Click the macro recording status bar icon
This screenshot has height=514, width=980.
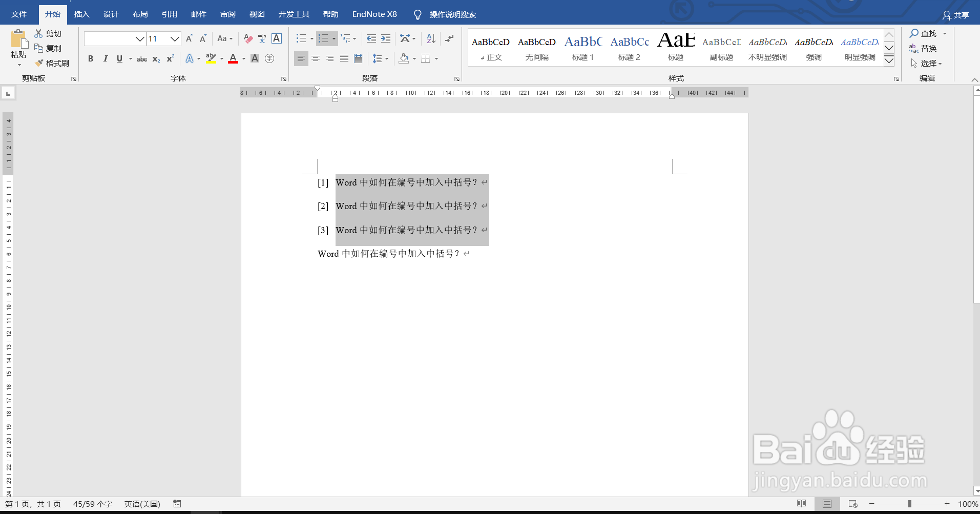click(x=177, y=504)
